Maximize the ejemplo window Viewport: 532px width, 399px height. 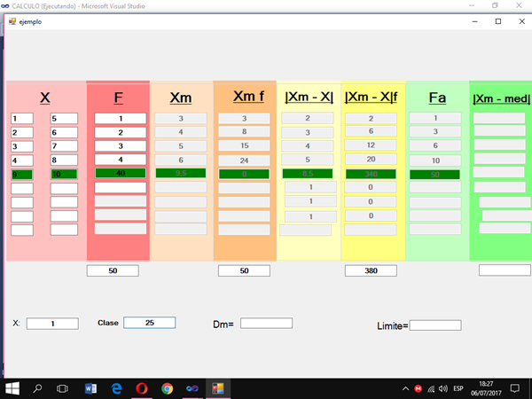point(498,21)
